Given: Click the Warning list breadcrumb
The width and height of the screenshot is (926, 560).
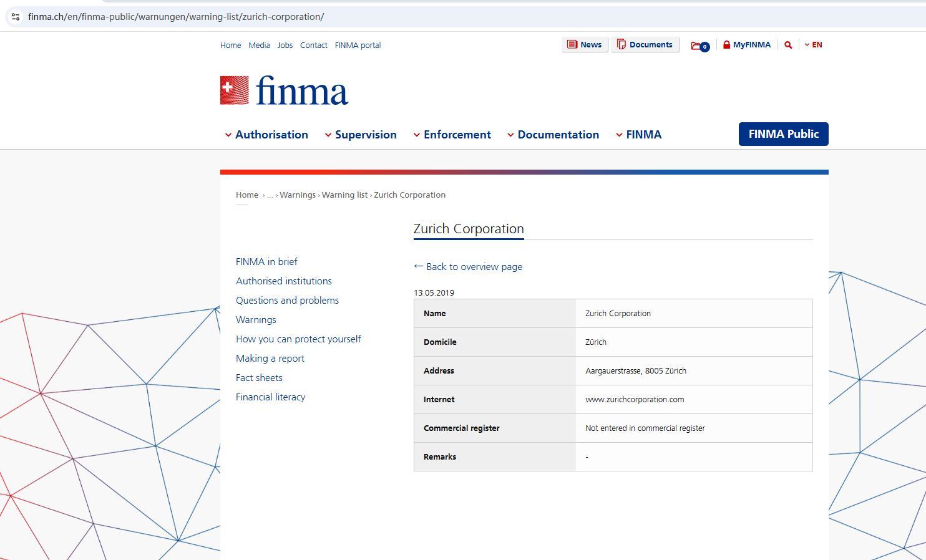Looking at the screenshot, I should click(344, 195).
